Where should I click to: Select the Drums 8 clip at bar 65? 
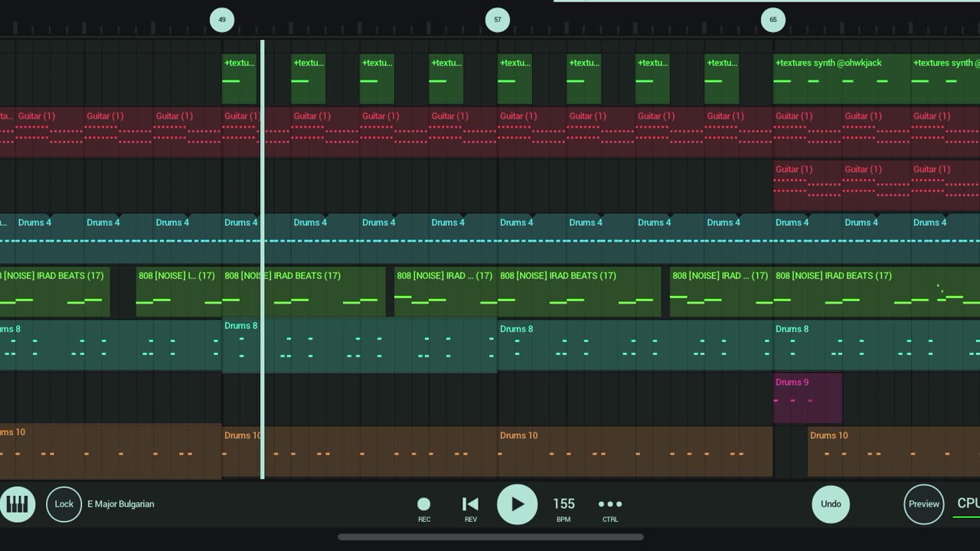pyautogui.click(x=877, y=345)
